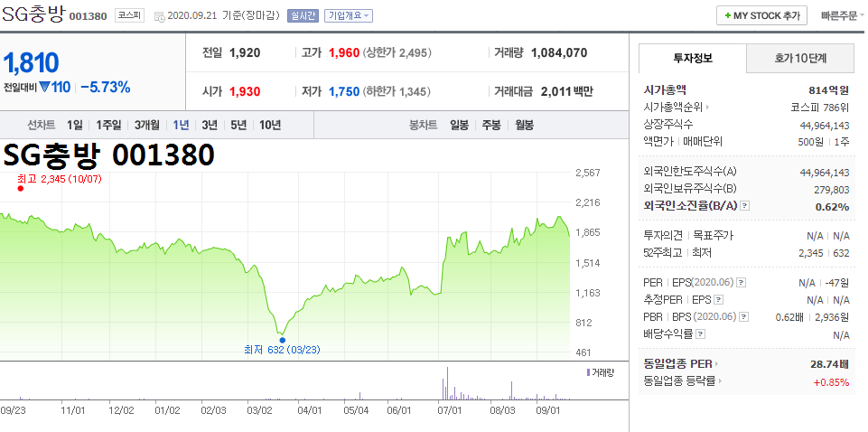Click the -5.73% change rate
The image size is (868, 432).
point(105,88)
